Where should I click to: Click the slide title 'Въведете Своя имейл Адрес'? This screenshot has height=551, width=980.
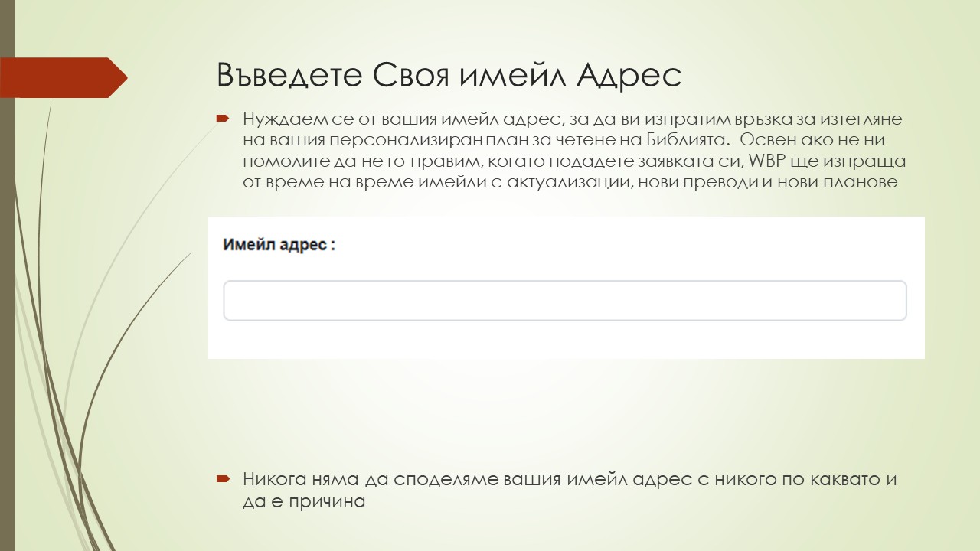click(449, 75)
